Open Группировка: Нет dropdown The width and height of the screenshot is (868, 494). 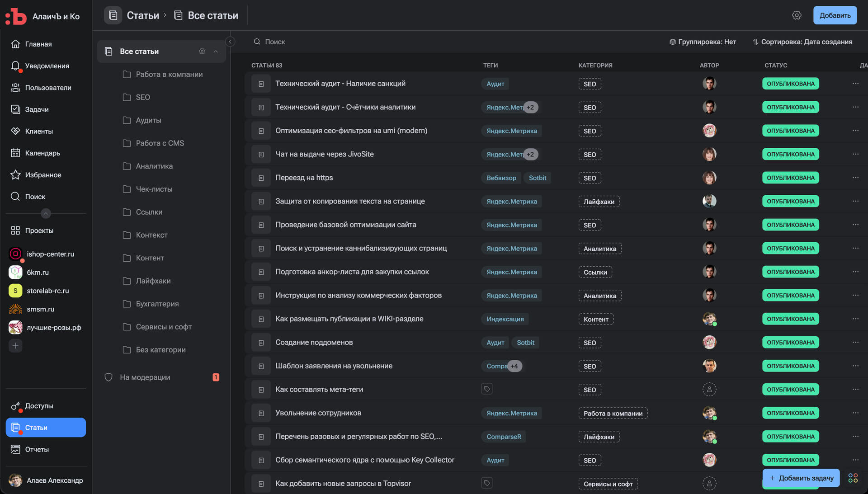click(703, 42)
